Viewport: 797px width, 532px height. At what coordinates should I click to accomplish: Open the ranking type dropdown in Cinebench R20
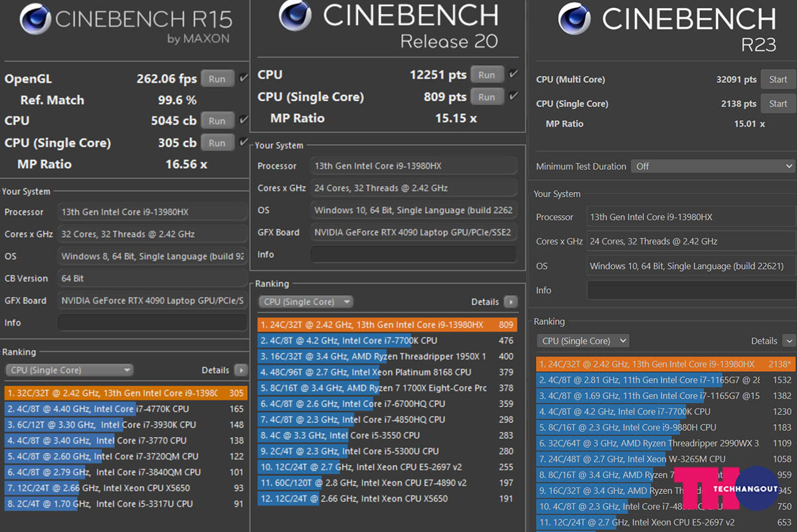click(306, 302)
